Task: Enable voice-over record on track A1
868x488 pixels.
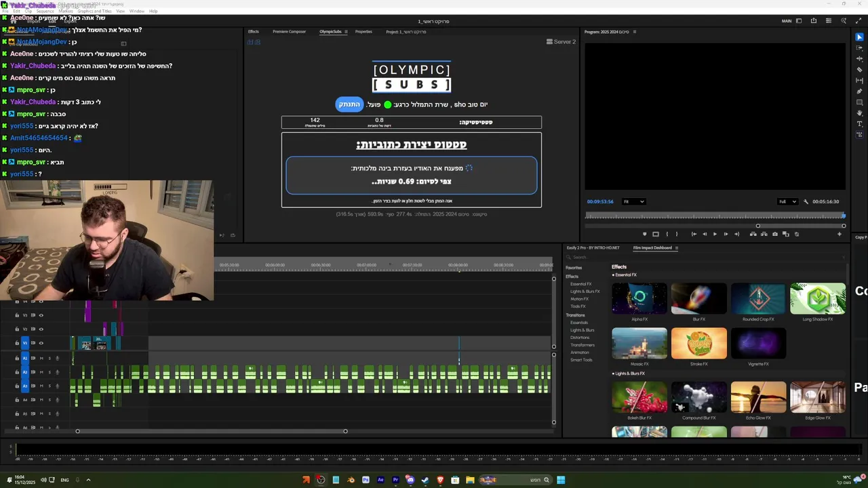Action: point(58,359)
